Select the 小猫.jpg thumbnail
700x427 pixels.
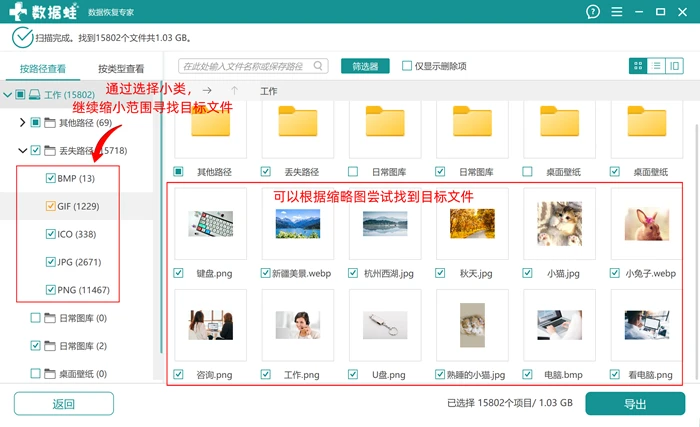coord(559,224)
